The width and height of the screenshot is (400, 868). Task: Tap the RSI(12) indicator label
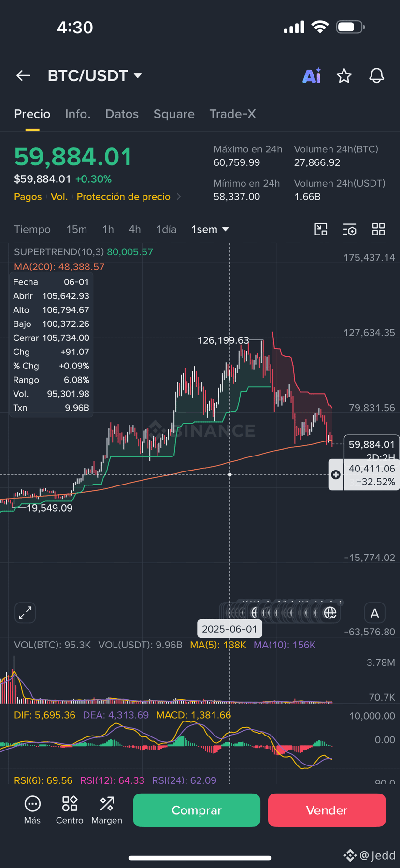pyautogui.click(x=112, y=780)
